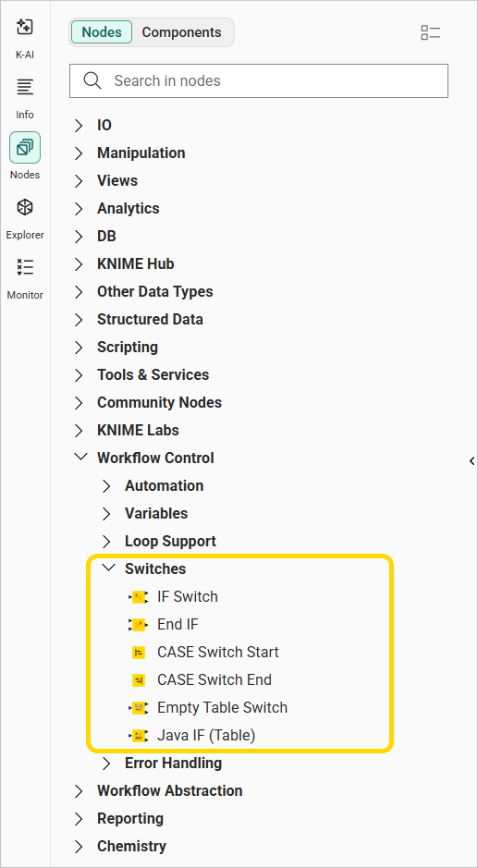Screen dimensions: 478x868
Task: Click the Workflow Control category label
Action: 155,458
